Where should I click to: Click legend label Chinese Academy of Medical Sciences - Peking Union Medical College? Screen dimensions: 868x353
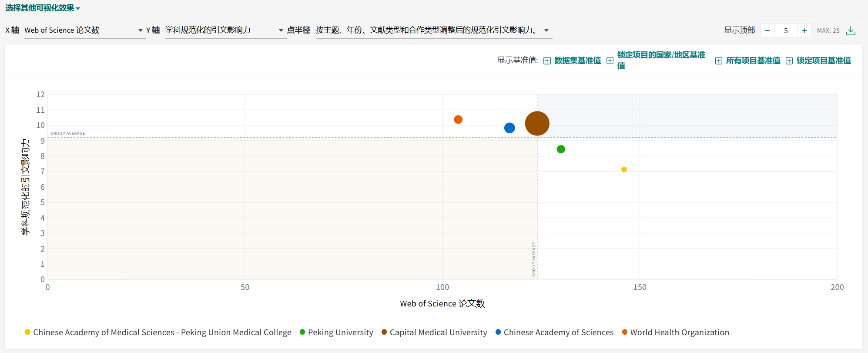pyautogui.click(x=162, y=333)
